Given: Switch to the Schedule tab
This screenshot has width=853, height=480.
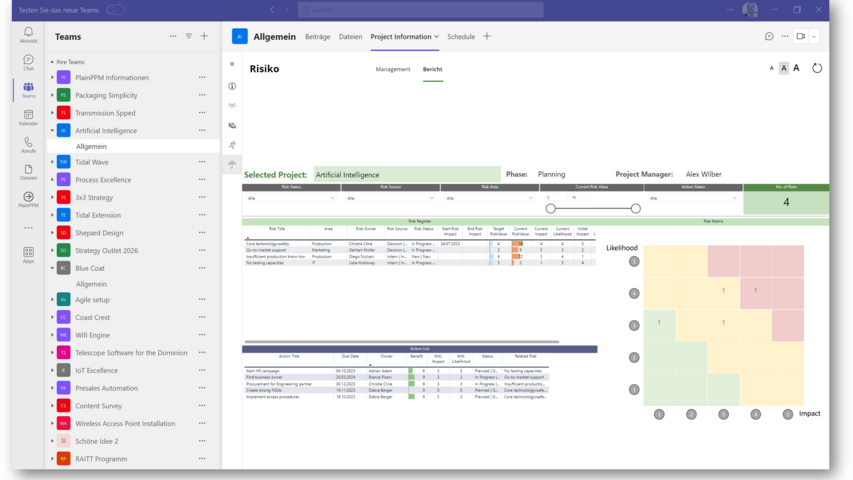Looking at the screenshot, I should tap(461, 36).
